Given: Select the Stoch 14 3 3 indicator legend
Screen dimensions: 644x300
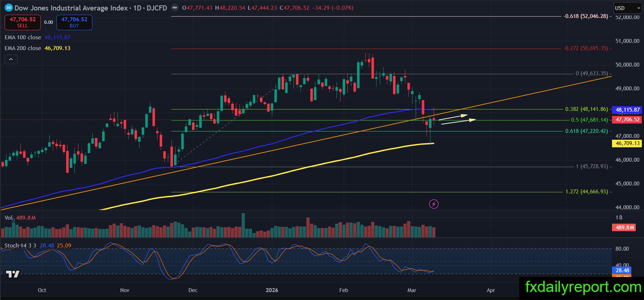Looking at the screenshot, I should [x=20, y=246].
